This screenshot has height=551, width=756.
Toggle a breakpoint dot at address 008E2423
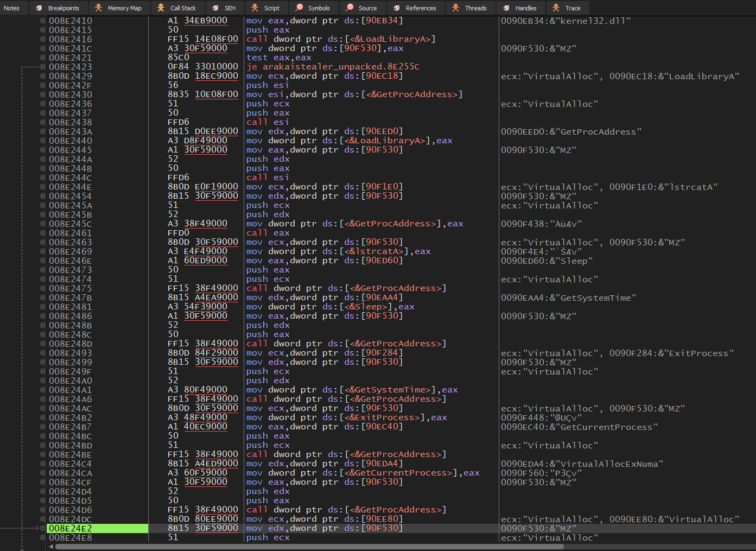click(42, 66)
